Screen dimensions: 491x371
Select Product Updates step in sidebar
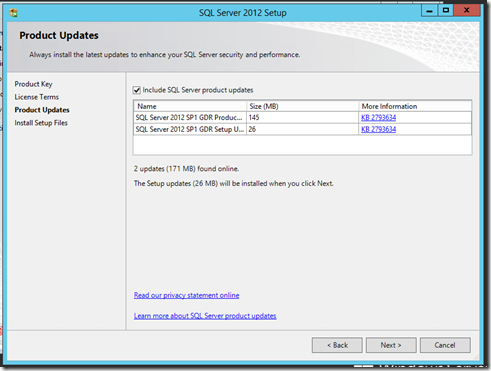point(42,110)
